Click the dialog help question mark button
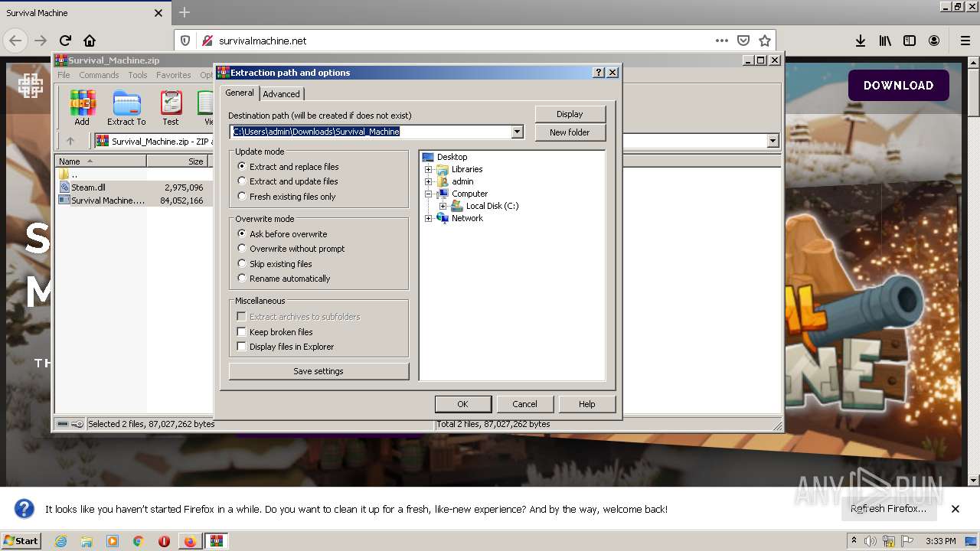The height and width of the screenshot is (551, 980). click(599, 73)
